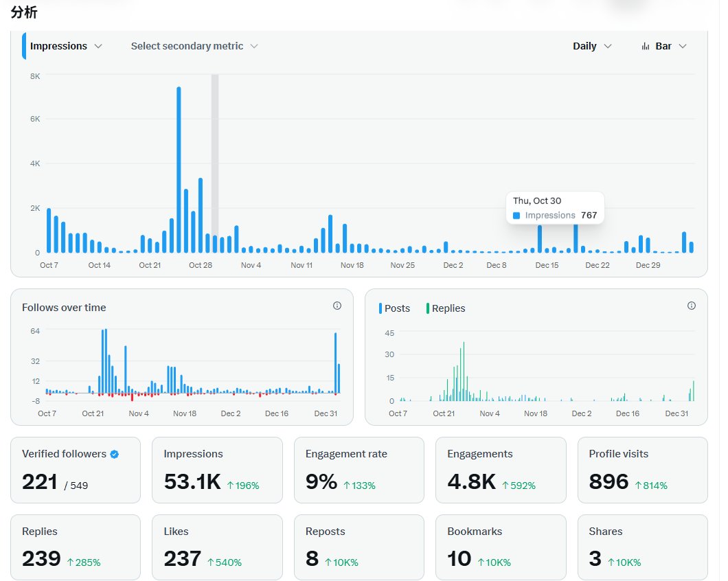
Task: Click the 814% profile visits change indicator
Action: pos(651,486)
